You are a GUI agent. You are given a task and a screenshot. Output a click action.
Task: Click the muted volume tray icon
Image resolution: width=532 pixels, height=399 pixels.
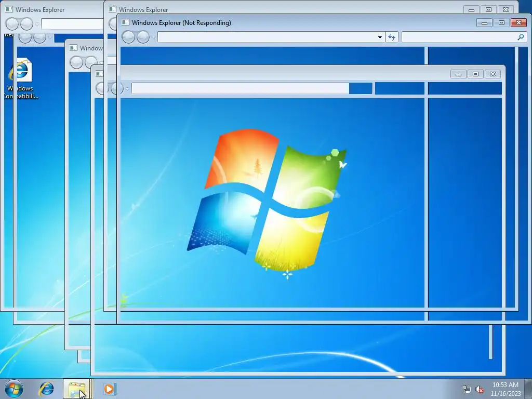(480, 389)
